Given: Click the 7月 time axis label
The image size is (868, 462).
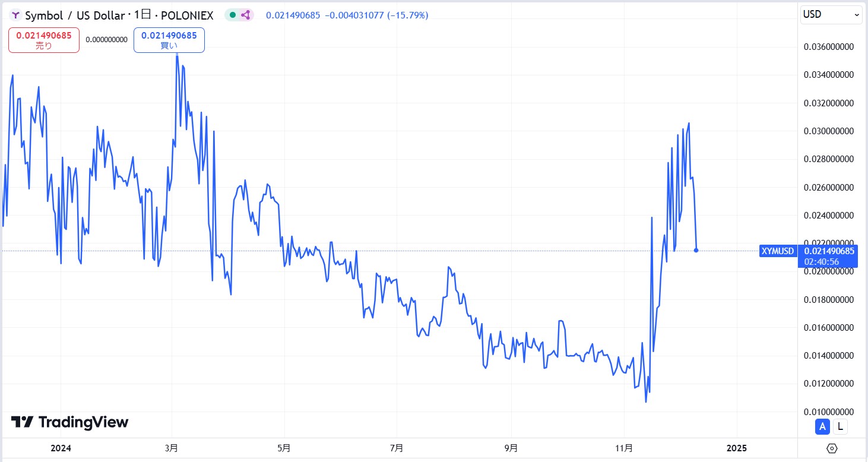Looking at the screenshot, I should (397, 448).
